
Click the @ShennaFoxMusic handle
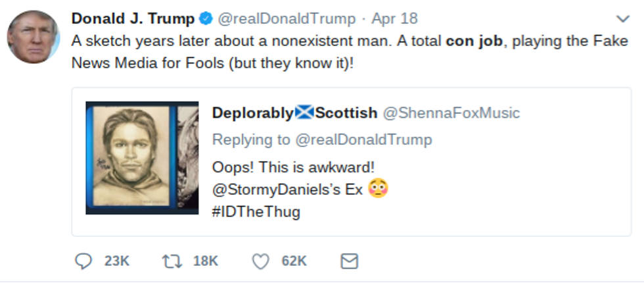[x=451, y=113]
